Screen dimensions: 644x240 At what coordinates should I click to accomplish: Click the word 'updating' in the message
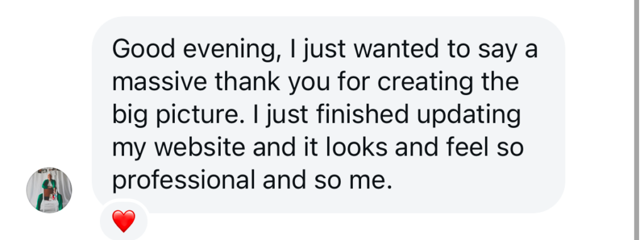pos(469,115)
